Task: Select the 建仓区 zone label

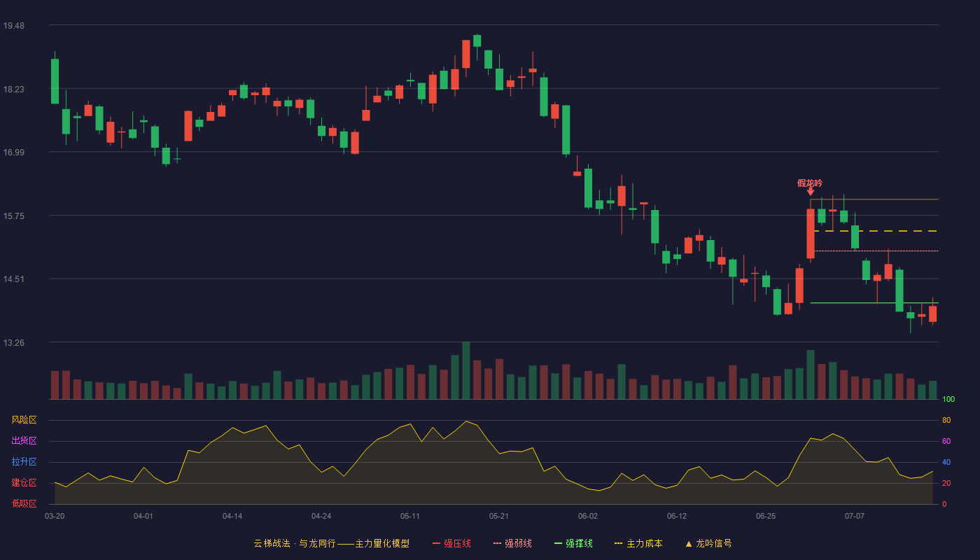Action: click(x=24, y=483)
